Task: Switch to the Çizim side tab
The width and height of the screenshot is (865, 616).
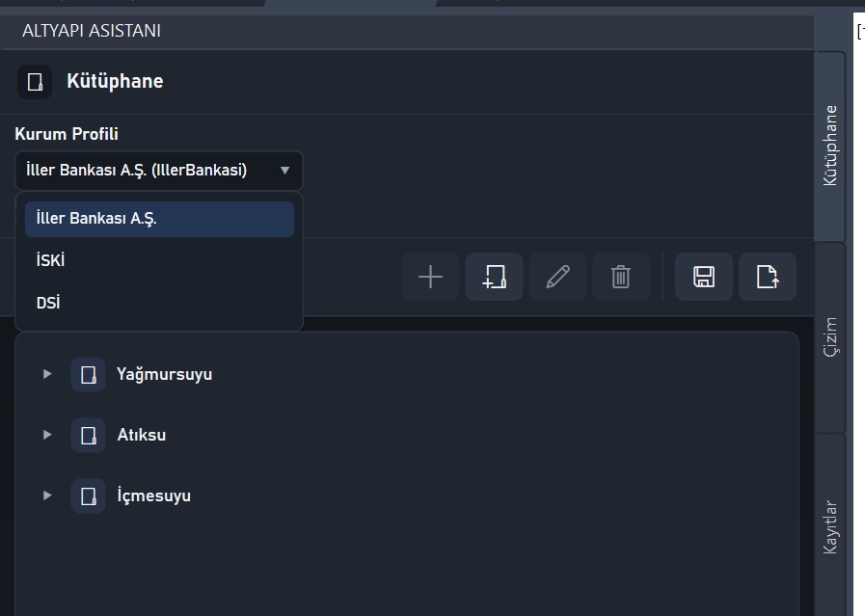Action: tap(830, 337)
